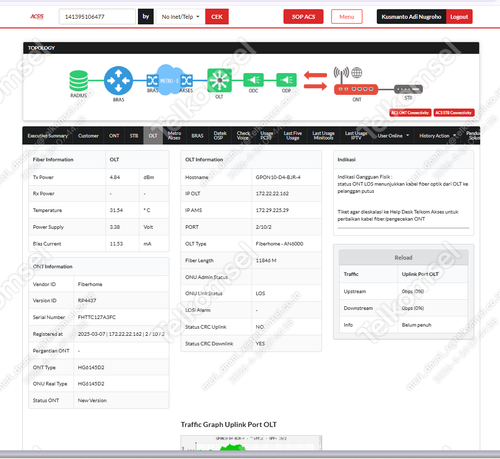Click the ODC icon in topology
500x459 pixels.
tap(253, 80)
